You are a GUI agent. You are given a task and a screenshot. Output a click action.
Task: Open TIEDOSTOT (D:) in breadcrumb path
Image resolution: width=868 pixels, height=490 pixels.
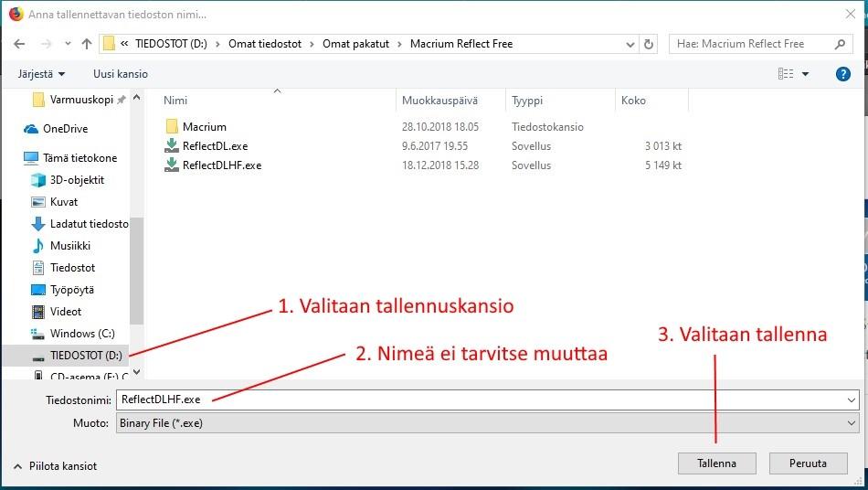171,44
